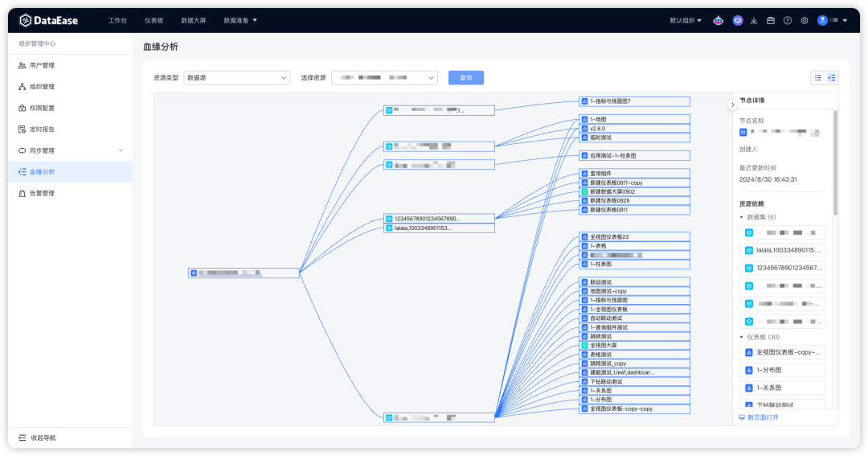The width and height of the screenshot is (868, 456).
Task: Open the AI robot assistant icon
Action: click(719, 20)
